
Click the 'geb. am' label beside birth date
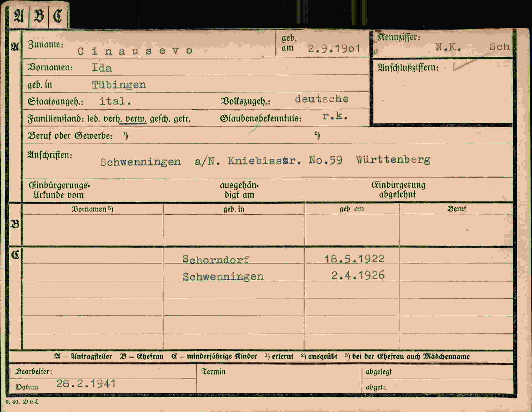click(x=289, y=43)
